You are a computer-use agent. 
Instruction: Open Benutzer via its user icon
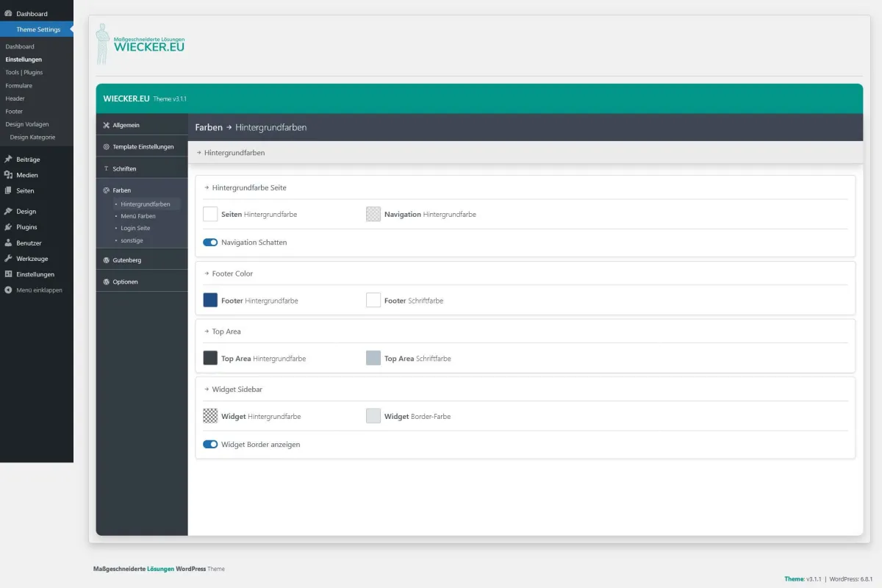8,243
